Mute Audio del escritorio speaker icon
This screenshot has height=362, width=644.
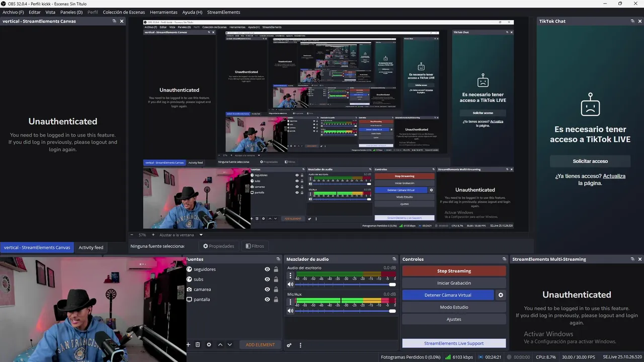pos(290,285)
